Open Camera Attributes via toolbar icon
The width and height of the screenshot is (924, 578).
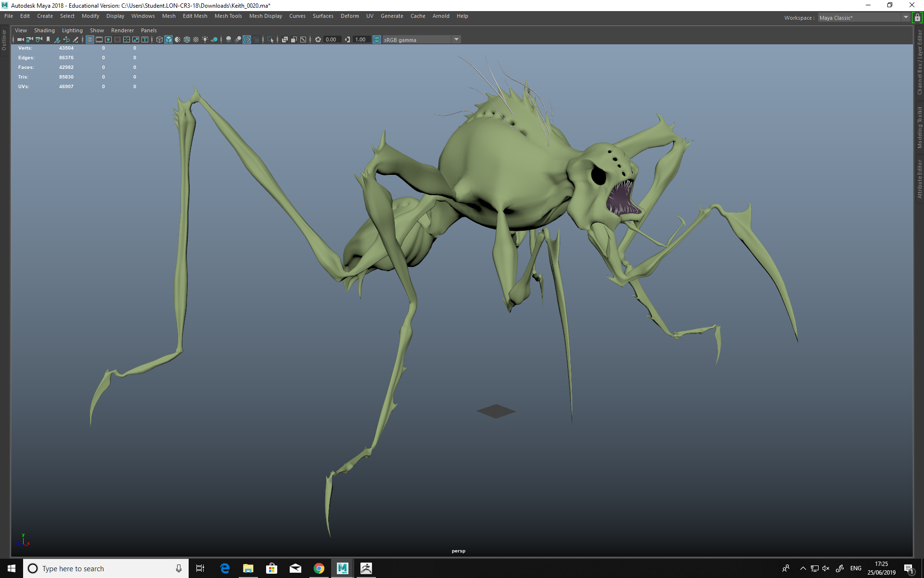(x=39, y=39)
